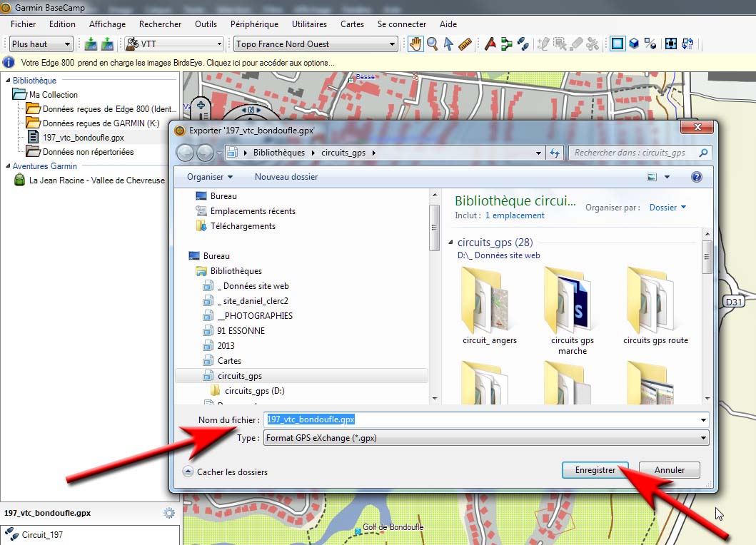Click the split map view icon
Image resolution: width=756 pixels, height=545 pixels.
pos(650,44)
